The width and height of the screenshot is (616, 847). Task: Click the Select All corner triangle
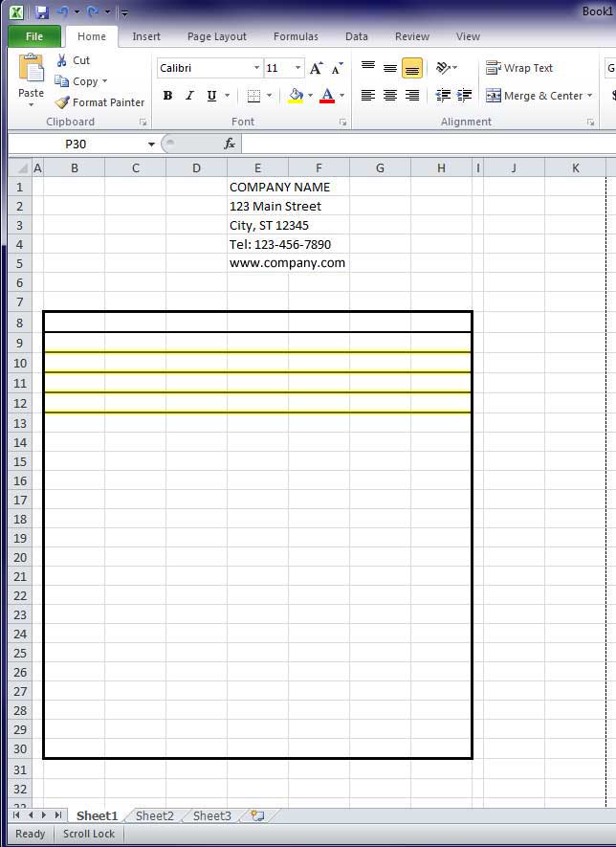20,168
